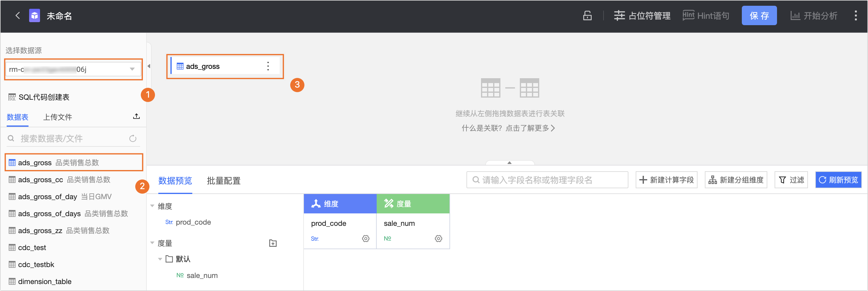Click the SQL代码创建表 icon
The height and width of the screenshot is (291, 868).
tap(12, 97)
